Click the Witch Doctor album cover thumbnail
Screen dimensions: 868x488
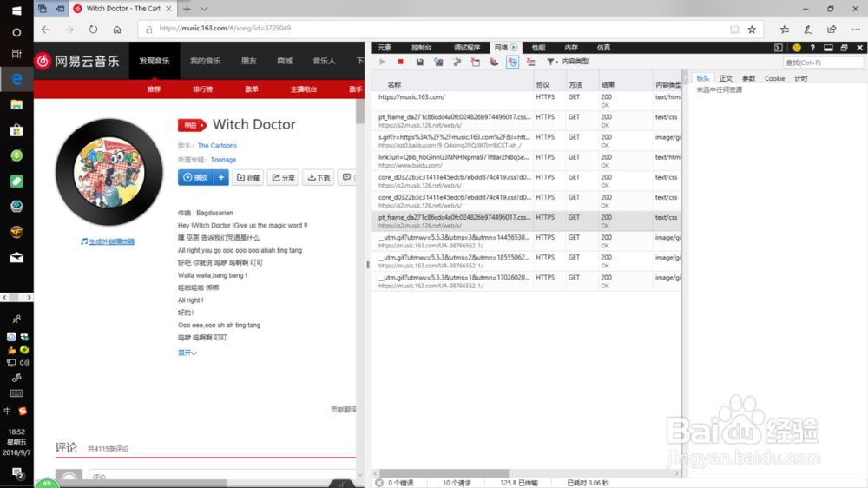[x=109, y=172]
